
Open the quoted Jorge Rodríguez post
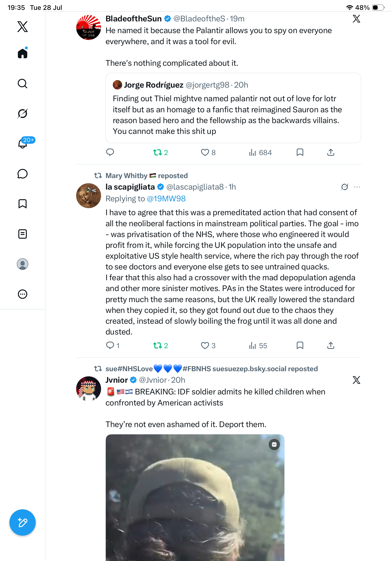pos(233,108)
